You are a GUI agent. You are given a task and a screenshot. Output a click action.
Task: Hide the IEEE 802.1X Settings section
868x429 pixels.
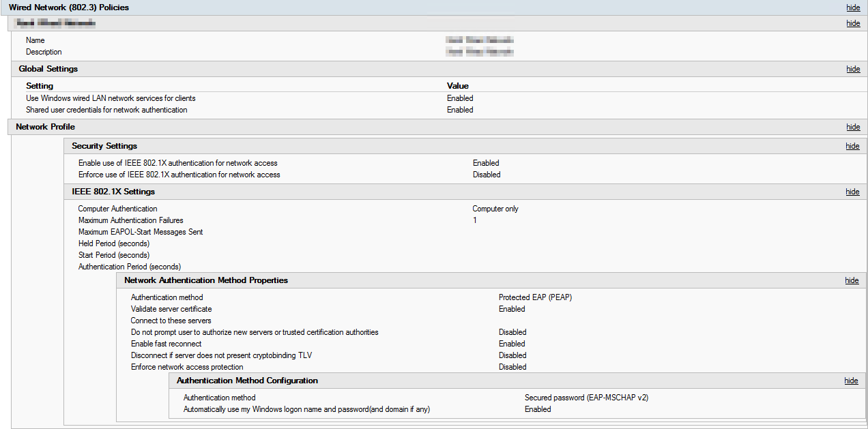[x=852, y=192]
